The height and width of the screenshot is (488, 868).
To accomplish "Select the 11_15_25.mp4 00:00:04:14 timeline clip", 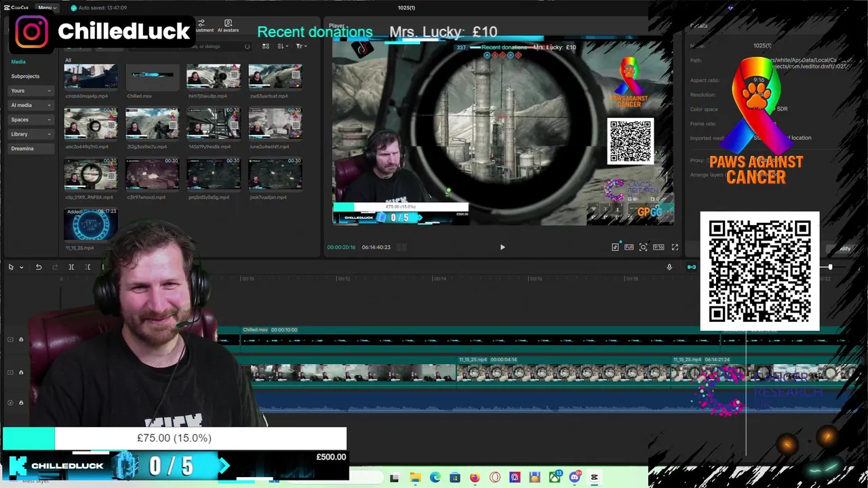I will pos(564,372).
